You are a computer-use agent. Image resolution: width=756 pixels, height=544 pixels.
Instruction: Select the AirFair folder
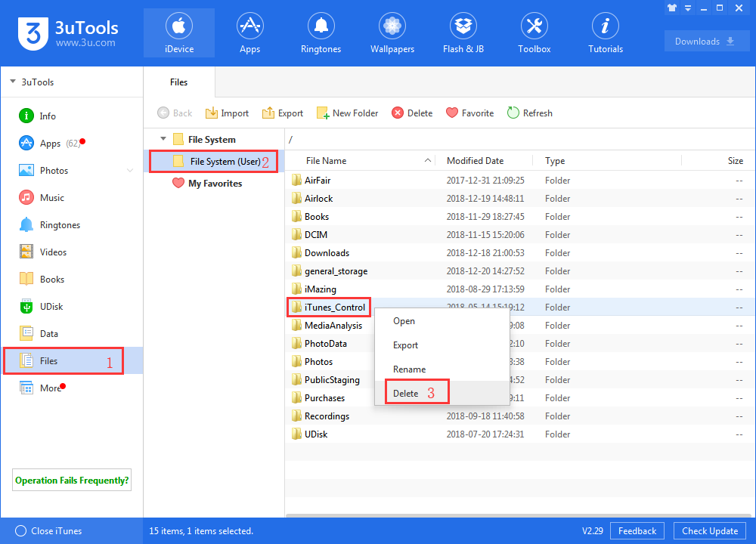pyautogui.click(x=519, y=181)
